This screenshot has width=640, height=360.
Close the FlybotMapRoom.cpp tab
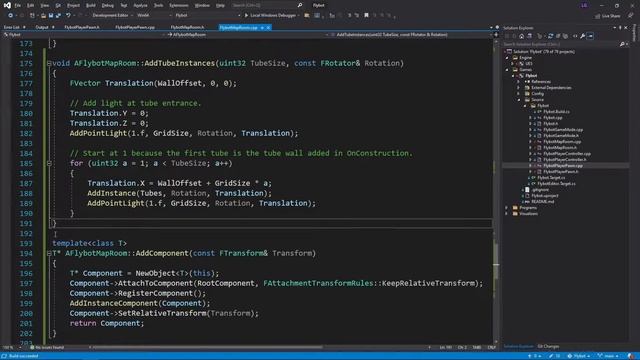pos(268,27)
